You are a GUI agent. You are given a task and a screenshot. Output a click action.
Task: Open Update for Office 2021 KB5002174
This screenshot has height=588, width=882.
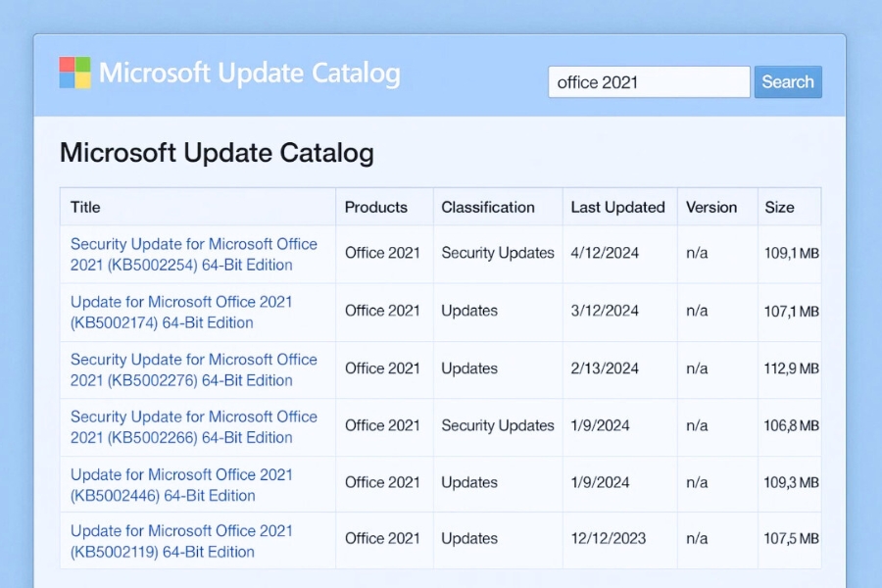(181, 312)
